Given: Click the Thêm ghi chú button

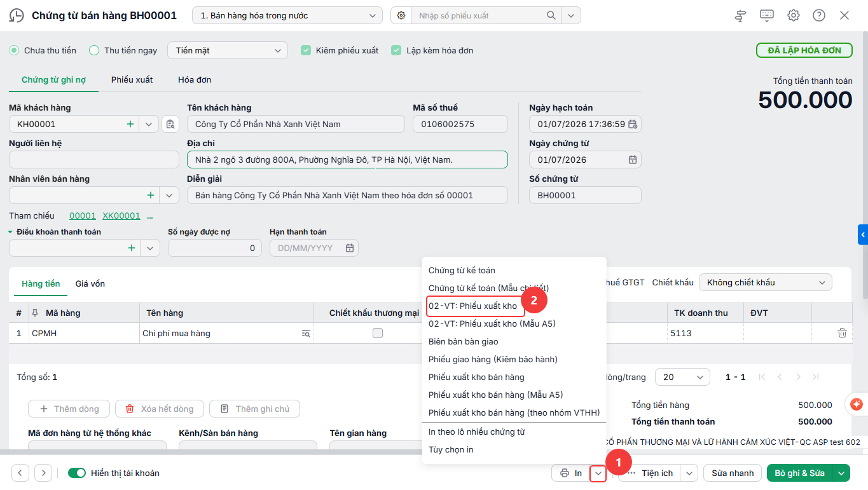Looking at the screenshot, I should [x=254, y=409].
